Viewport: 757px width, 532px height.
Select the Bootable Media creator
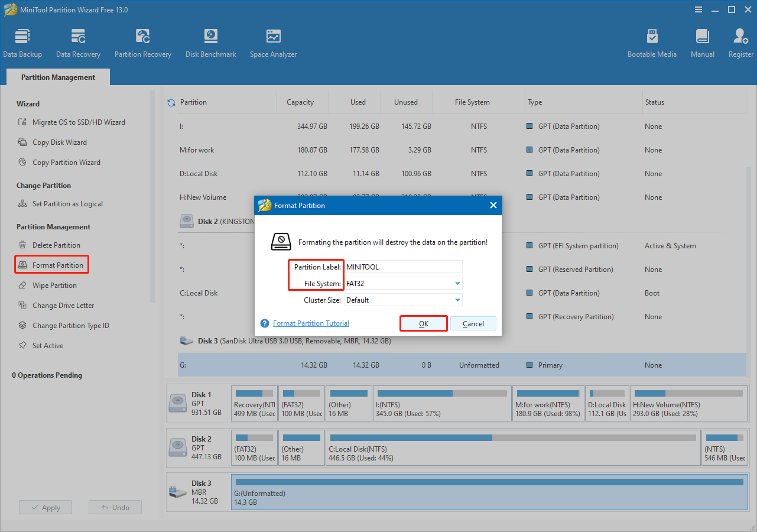652,41
